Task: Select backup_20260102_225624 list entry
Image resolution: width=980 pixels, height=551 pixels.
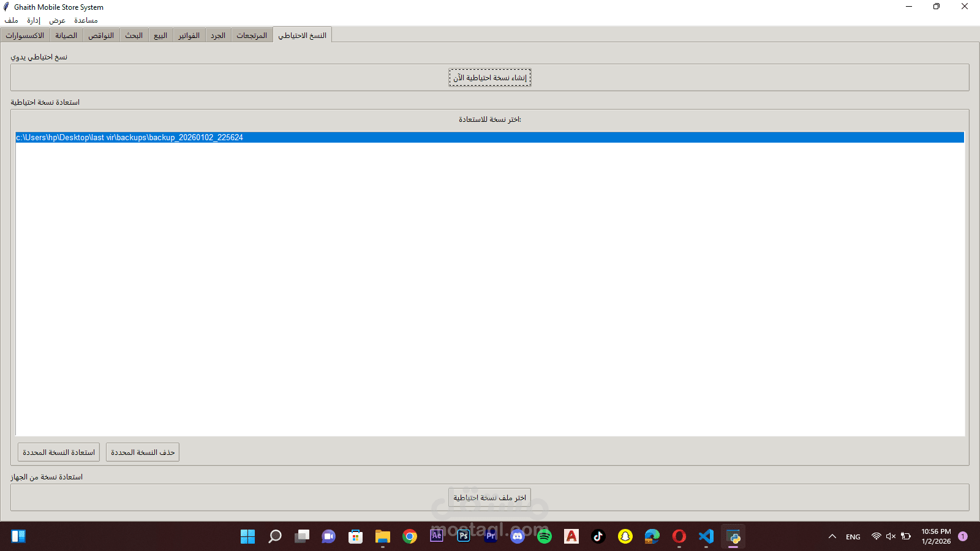Action: [x=490, y=138]
